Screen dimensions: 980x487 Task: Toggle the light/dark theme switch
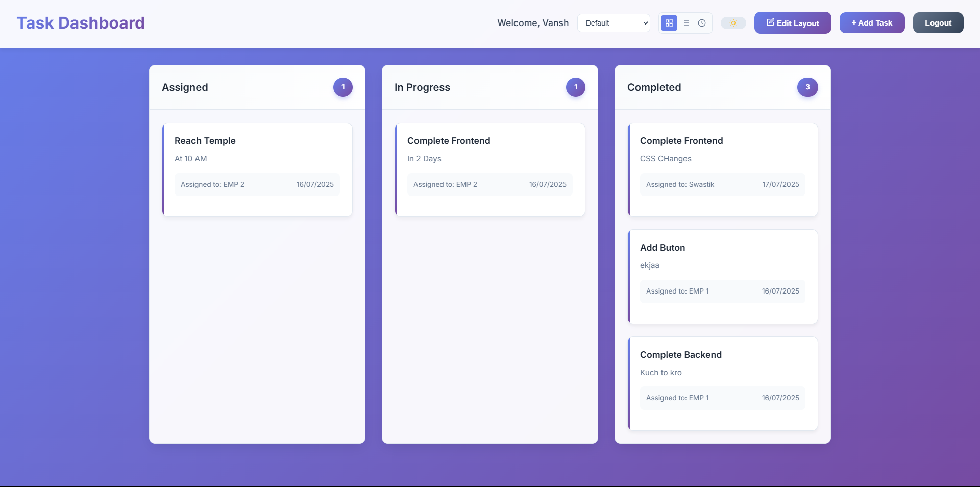[x=733, y=23]
